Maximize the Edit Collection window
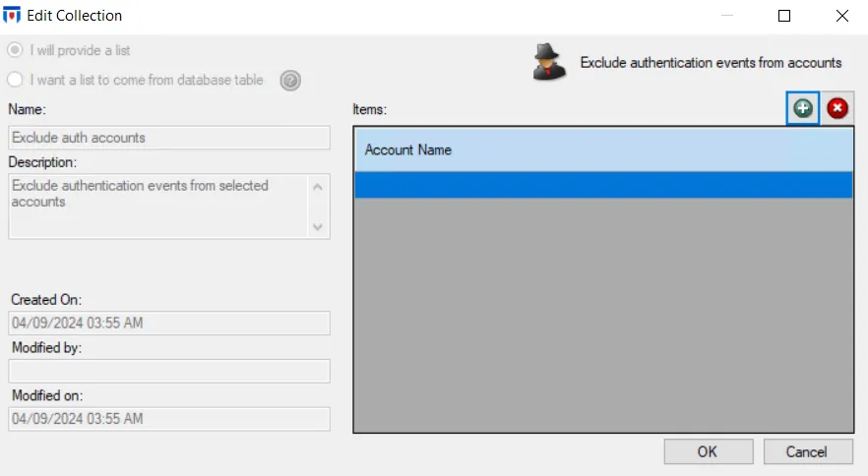This screenshot has width=868, height=476. 783,16
